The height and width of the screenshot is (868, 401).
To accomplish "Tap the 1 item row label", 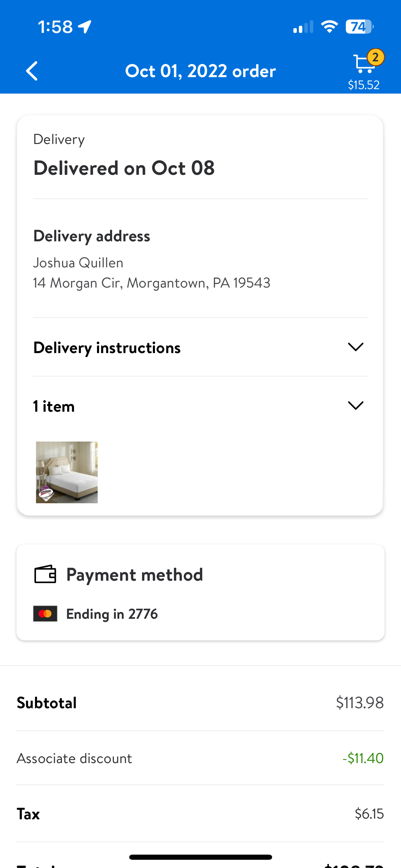I will 54,406.
